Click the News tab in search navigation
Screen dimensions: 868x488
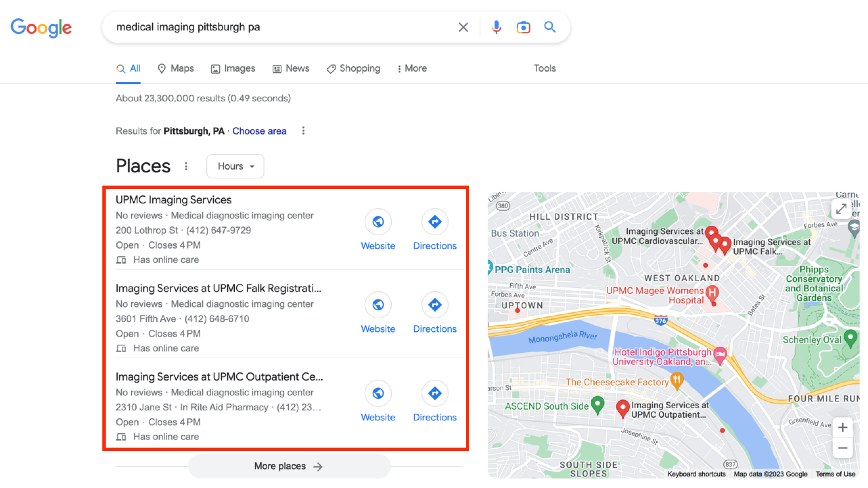(297, 68)
